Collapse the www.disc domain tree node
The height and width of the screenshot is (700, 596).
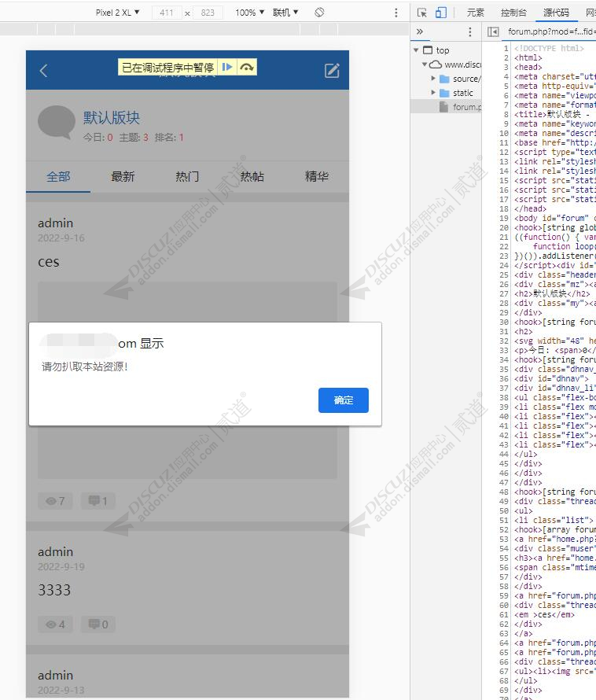(x=425, y=64)
